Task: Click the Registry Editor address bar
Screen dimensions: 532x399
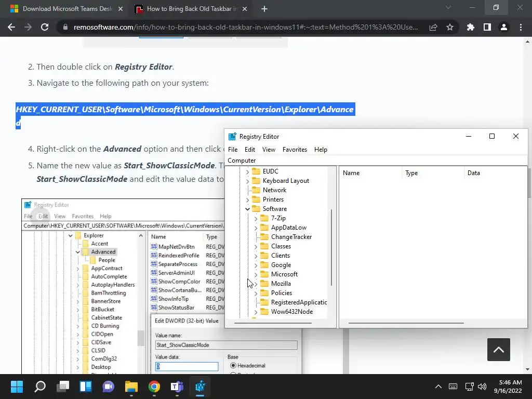Action: pos(376,161)
